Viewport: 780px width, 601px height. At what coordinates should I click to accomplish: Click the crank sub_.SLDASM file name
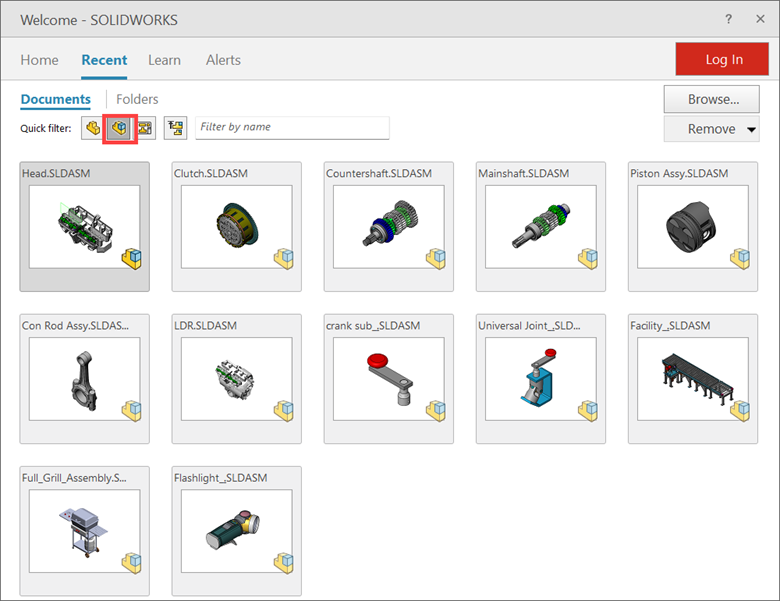tap(373, 326)
